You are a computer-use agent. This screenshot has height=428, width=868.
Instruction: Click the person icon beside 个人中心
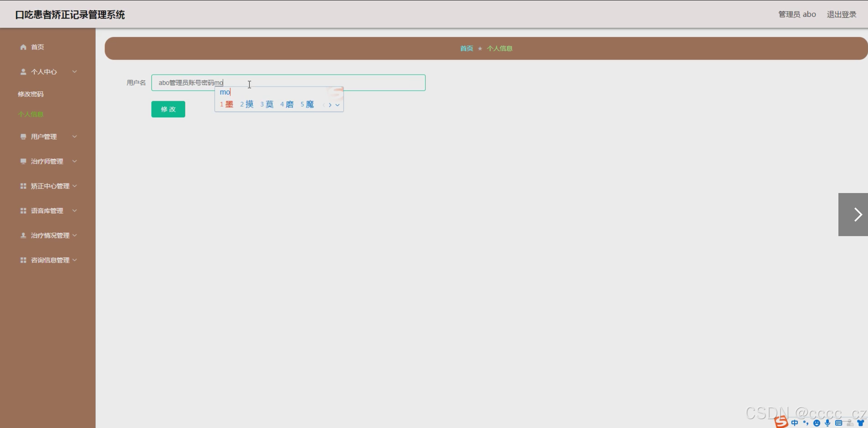23,72
